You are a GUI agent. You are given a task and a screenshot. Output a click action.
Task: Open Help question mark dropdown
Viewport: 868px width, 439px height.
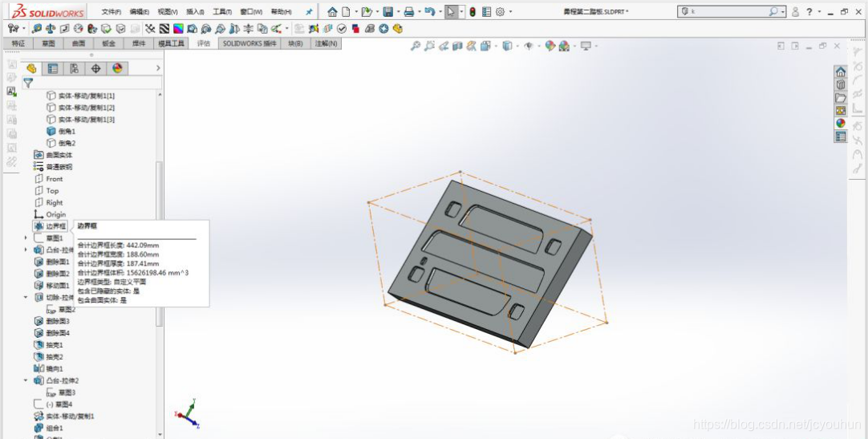819,11
